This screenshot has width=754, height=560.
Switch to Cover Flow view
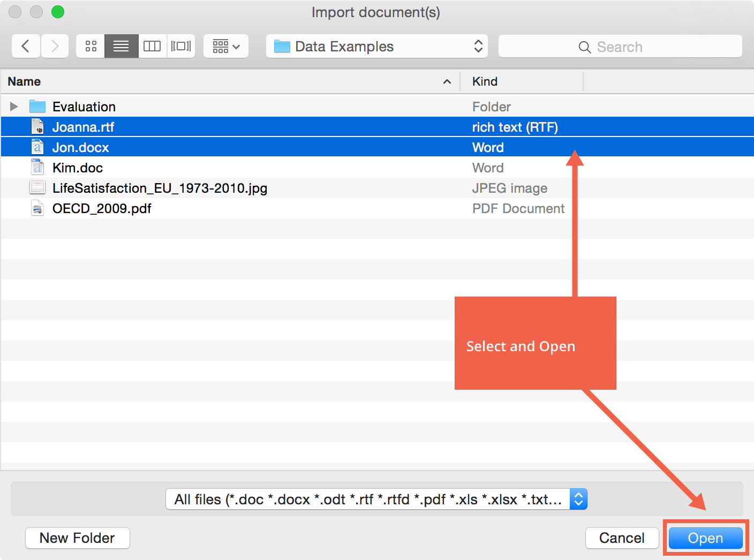click(181, 46)
